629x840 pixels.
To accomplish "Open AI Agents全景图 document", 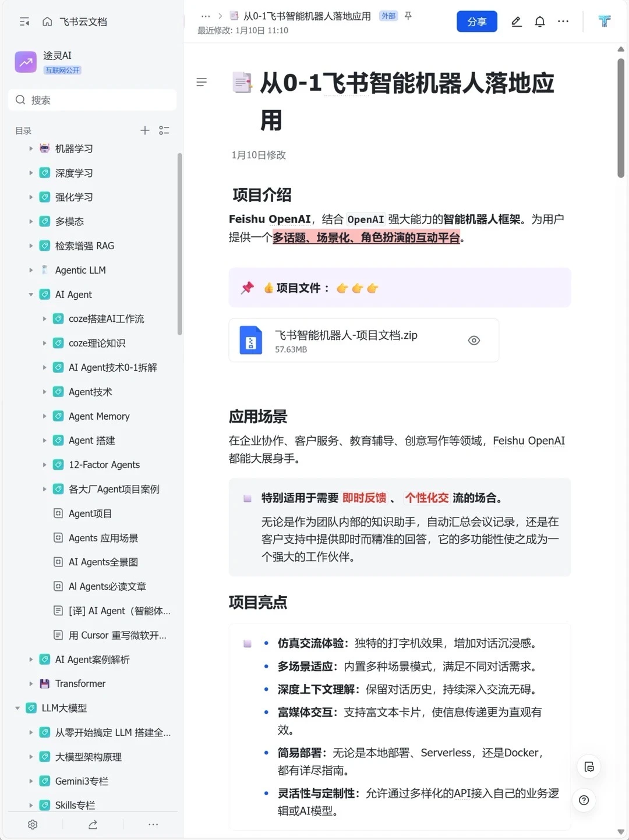I will pyautogui.click(x=103, y=562).
